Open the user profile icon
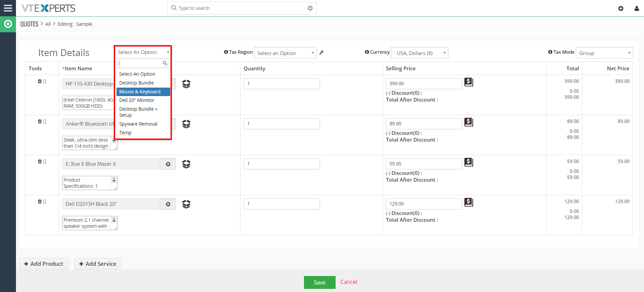 tap(637, 8)
